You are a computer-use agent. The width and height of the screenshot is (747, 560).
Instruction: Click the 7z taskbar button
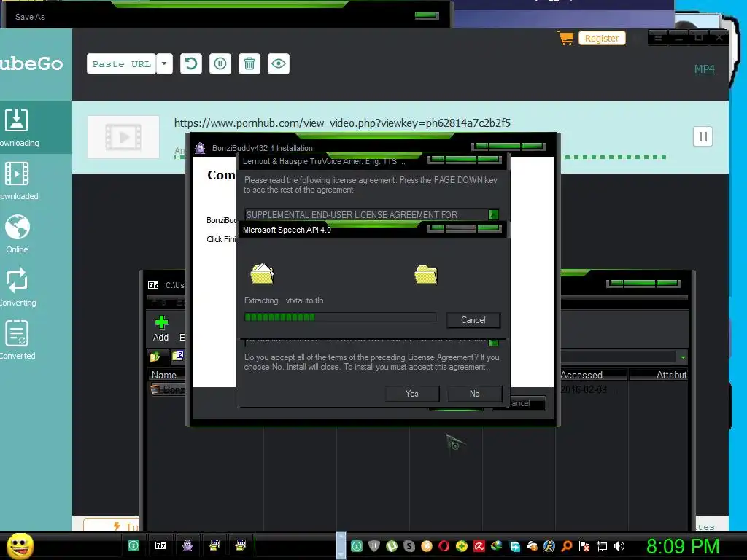[160, 545]
